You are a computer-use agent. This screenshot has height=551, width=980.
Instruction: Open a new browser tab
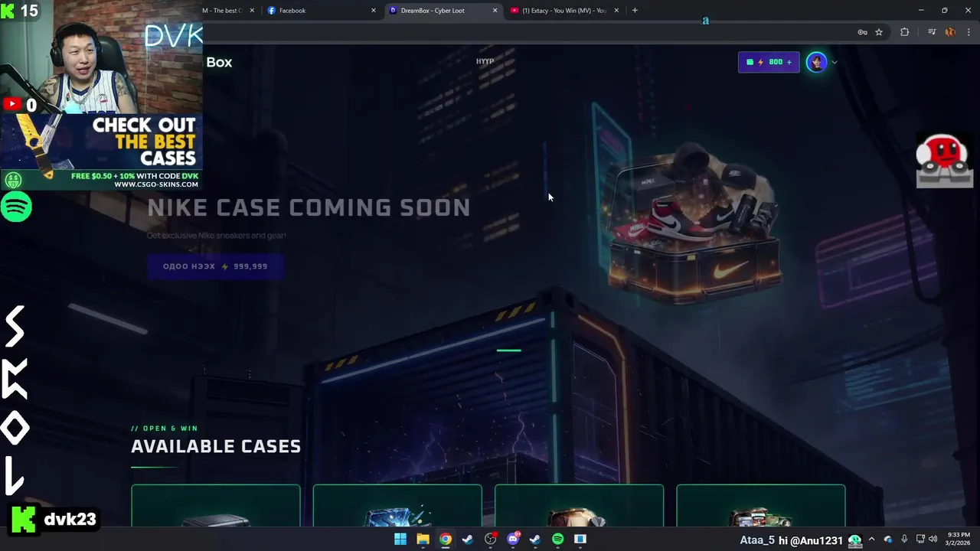(x=635, y=11)
